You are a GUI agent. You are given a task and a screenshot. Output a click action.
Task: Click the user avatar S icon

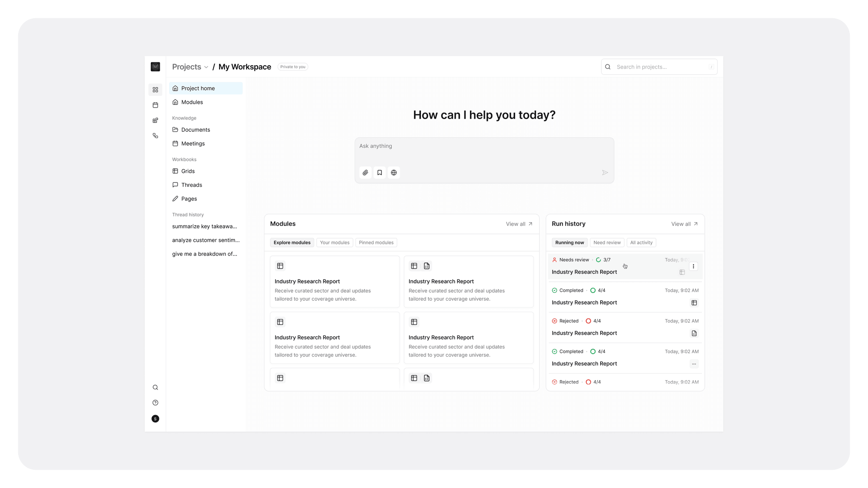click(155, 419)
